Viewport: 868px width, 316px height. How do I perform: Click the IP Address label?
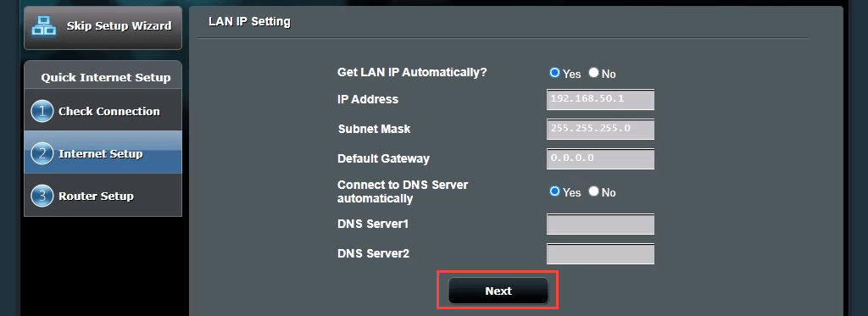[x=368, y=100]
